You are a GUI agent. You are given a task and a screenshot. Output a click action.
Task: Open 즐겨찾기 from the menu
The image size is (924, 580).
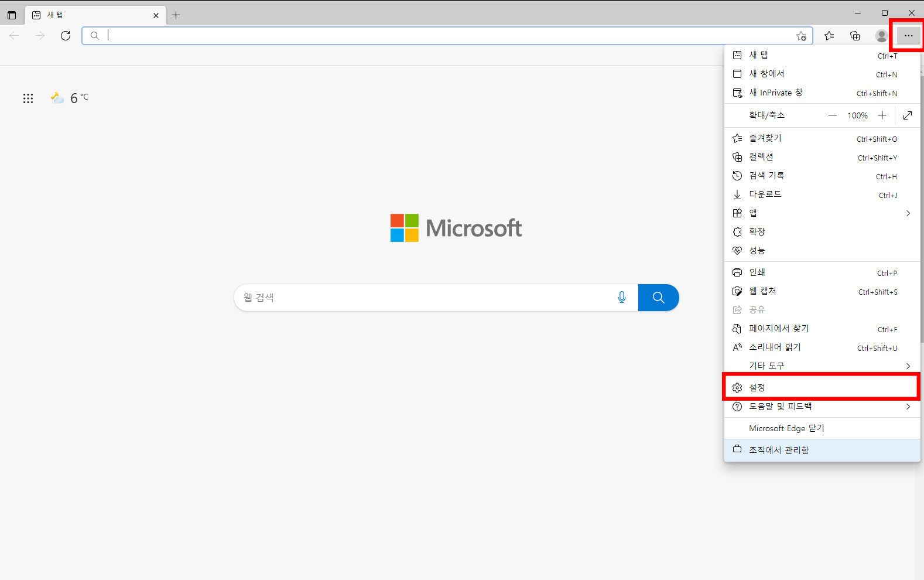pyautogui.click(x=822, y=138)
